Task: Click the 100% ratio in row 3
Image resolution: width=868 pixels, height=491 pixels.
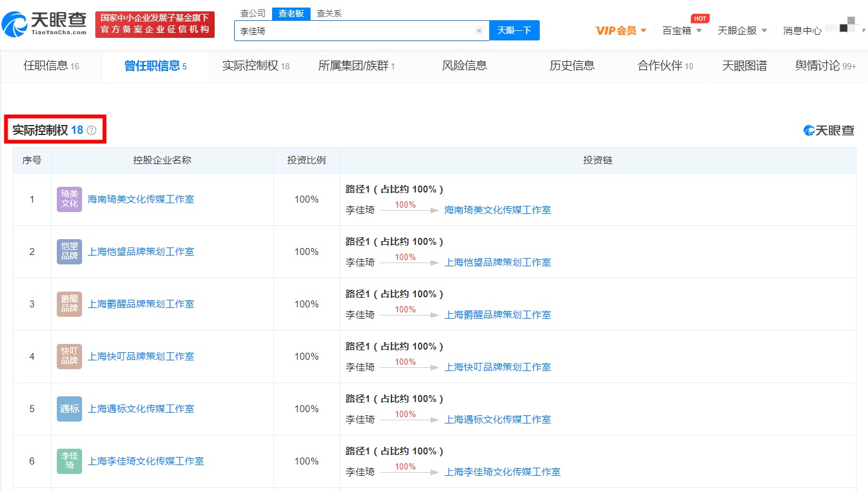Action: (306, 304)
